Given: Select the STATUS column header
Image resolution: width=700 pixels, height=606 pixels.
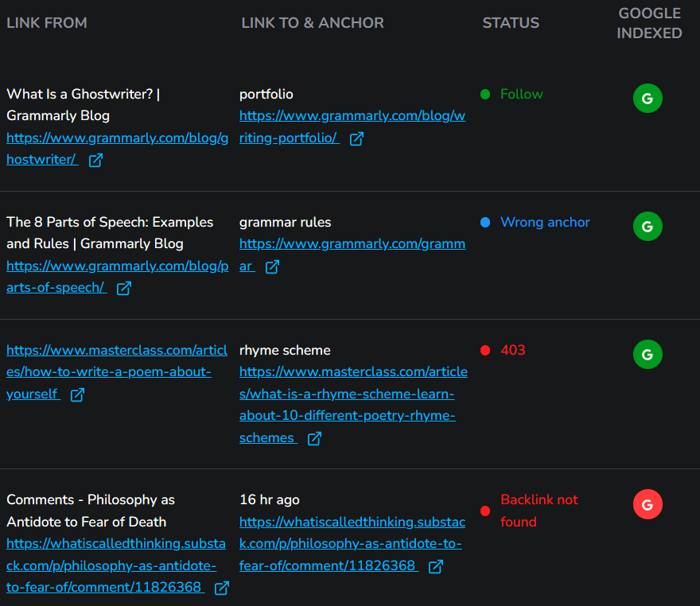Looking at the screenshot, I should (511, 23).
